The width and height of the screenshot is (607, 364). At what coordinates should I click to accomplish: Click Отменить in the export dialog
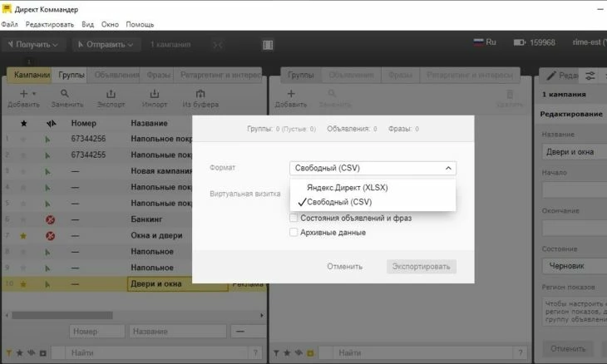click(344, 267)
